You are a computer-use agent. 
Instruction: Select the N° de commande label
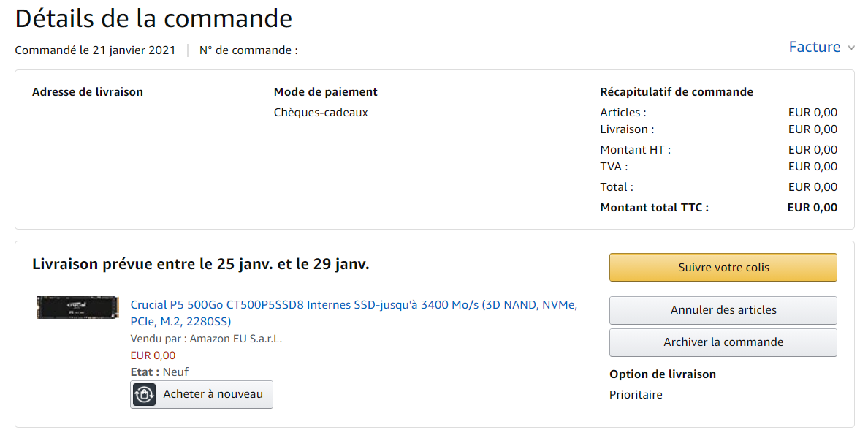(248, 50)
